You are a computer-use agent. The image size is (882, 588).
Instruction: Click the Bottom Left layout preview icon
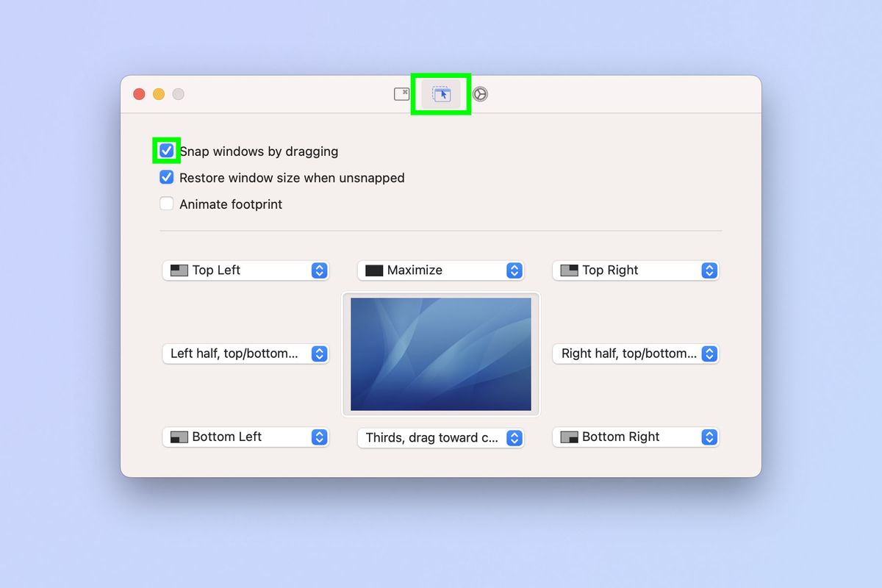point(179,437)
